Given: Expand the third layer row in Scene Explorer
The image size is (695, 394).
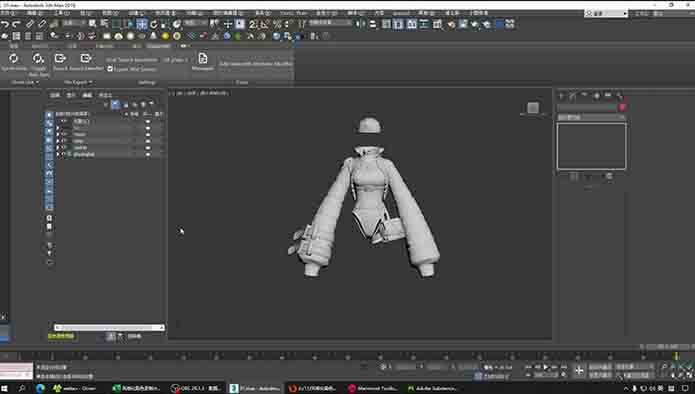Looking at the screenshot, I should coord(58,134).
